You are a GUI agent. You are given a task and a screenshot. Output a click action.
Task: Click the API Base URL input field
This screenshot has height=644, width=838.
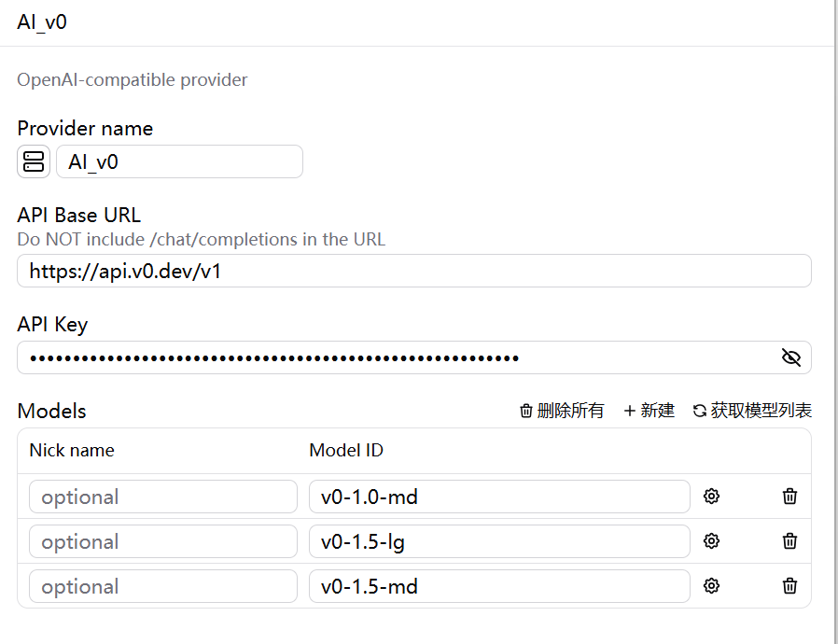point(414,271)
